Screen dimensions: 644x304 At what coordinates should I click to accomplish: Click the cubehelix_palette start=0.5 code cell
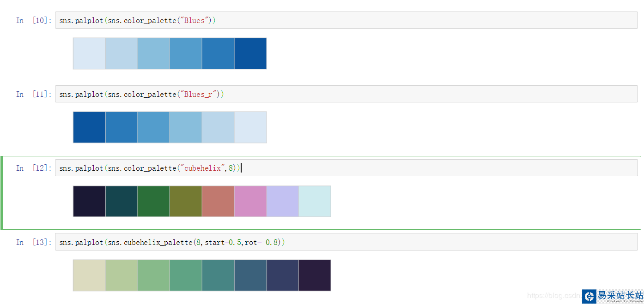pyautogui.click(x=346, y=242)
